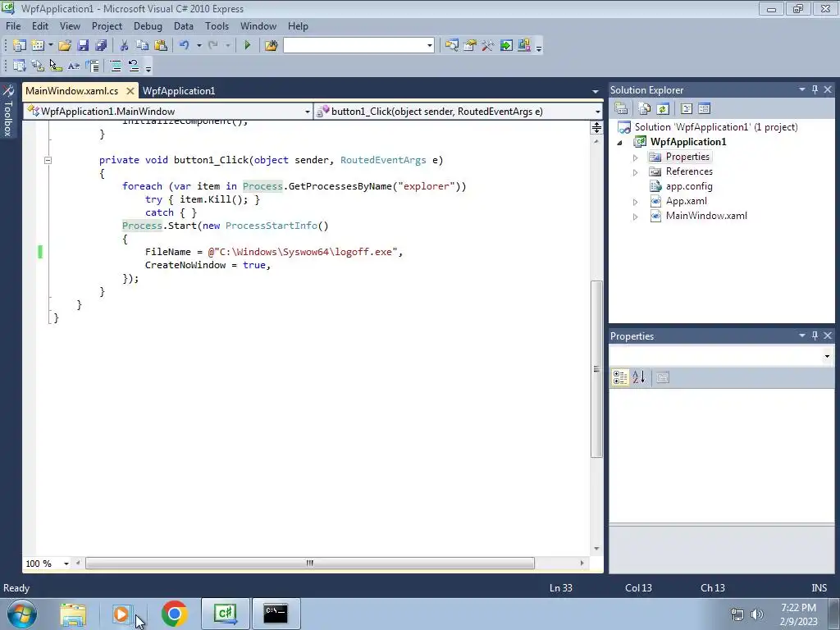This screenshot has width=840, height=630.
Task: Open the Debug menu
Action: coord(148,26)
